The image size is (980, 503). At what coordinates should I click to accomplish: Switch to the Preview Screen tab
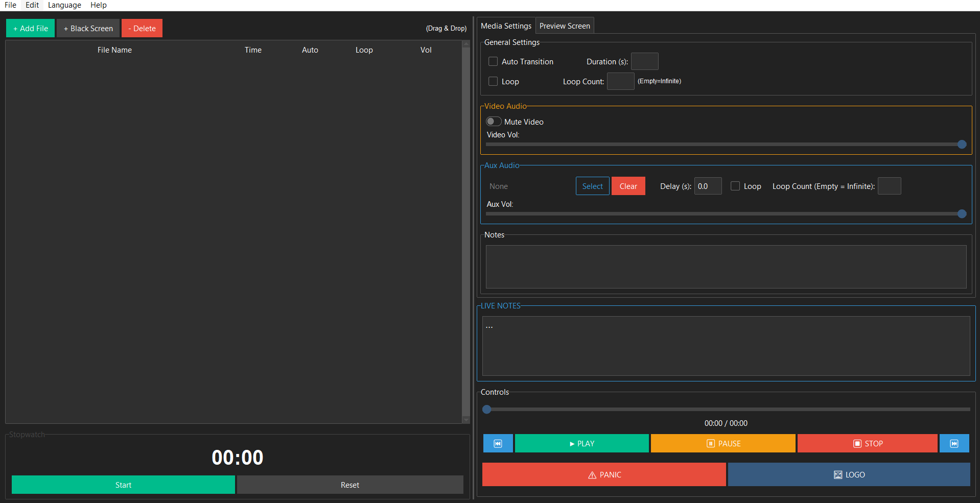click(x=564, y=26)
